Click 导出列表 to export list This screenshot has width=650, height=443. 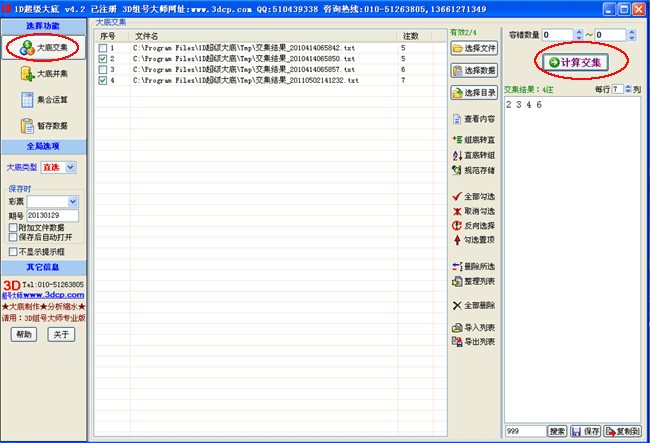474,341
